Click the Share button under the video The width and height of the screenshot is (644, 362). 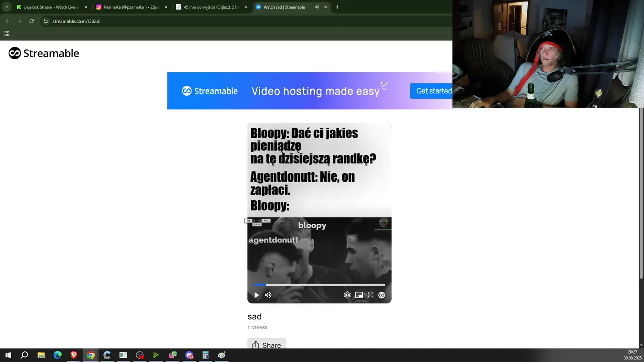click(x=267, y=345)
